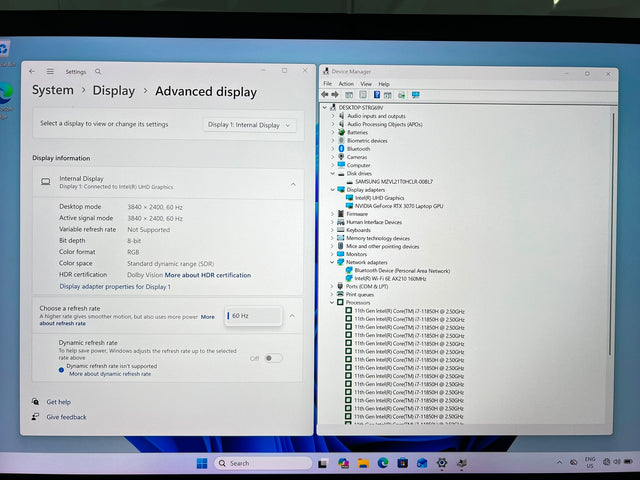Select Bluetooth Device (Personal Area Network)
640x480 pixels.
tap(402, 271)
